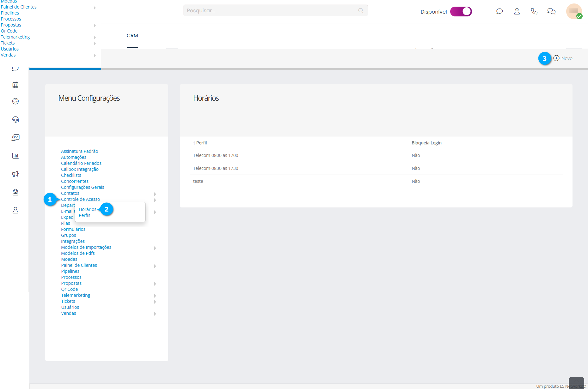Click the search magnifier icon
The height and width of the screenshot is (389, 588).
coord(361,11)
